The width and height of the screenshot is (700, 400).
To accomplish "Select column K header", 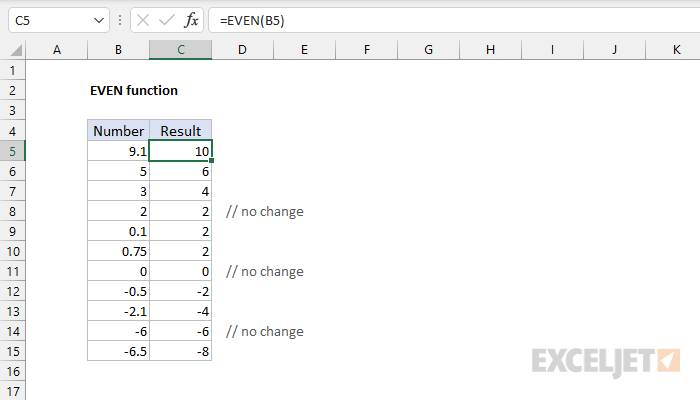I will tap(673, 50).
